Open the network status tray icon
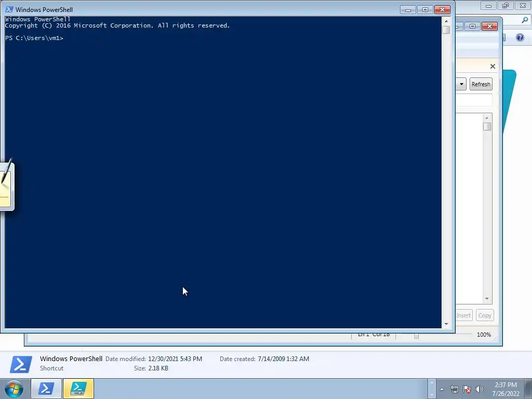Screen dimensions: 532x399 [454, 389]
